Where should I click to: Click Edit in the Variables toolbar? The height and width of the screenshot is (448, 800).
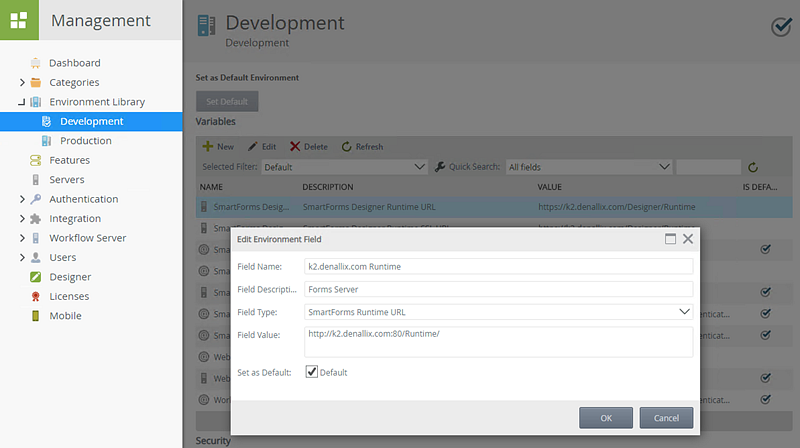[262, 146]
